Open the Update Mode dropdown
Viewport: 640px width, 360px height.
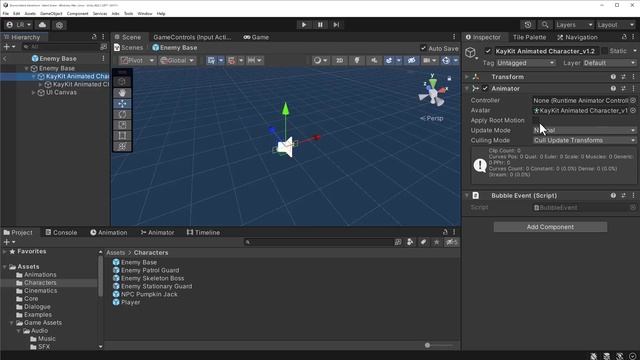point(584,130)
